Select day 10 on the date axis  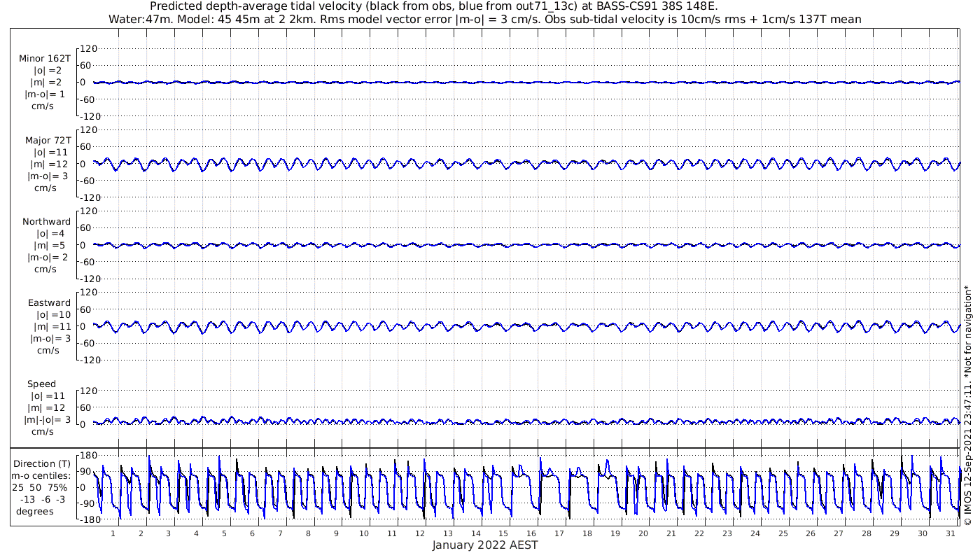point(364,533)
